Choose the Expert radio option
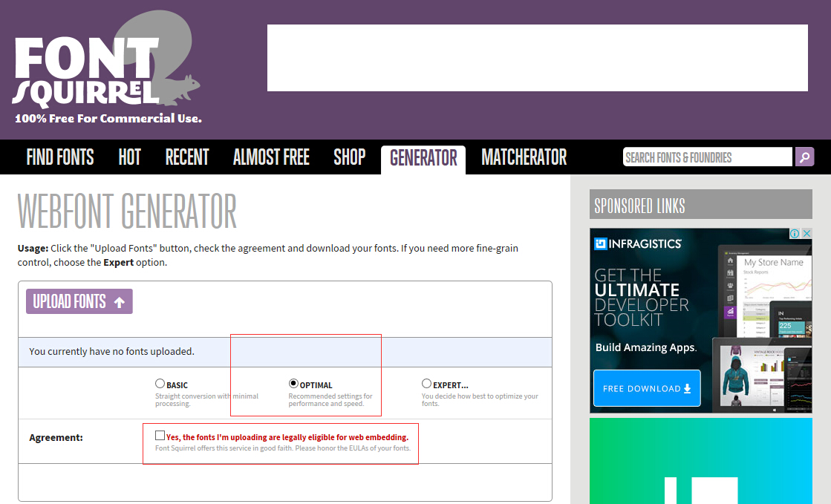 pos(426,384)
